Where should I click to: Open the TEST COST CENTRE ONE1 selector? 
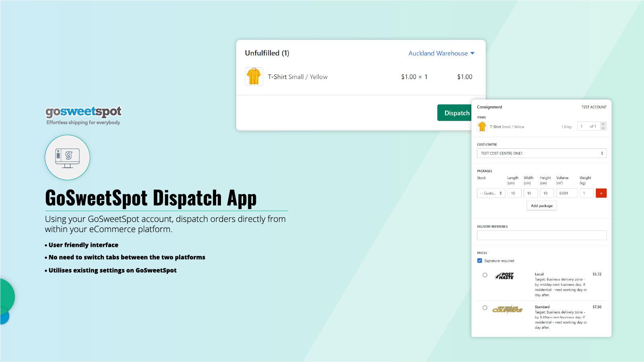tap(541, 153)
